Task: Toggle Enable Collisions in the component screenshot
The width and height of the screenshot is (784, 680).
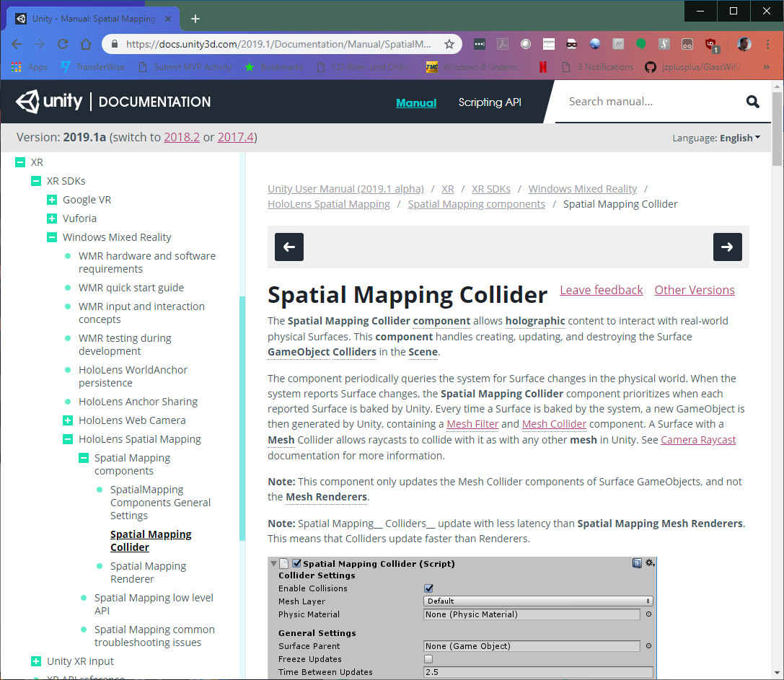Action: 428,588
